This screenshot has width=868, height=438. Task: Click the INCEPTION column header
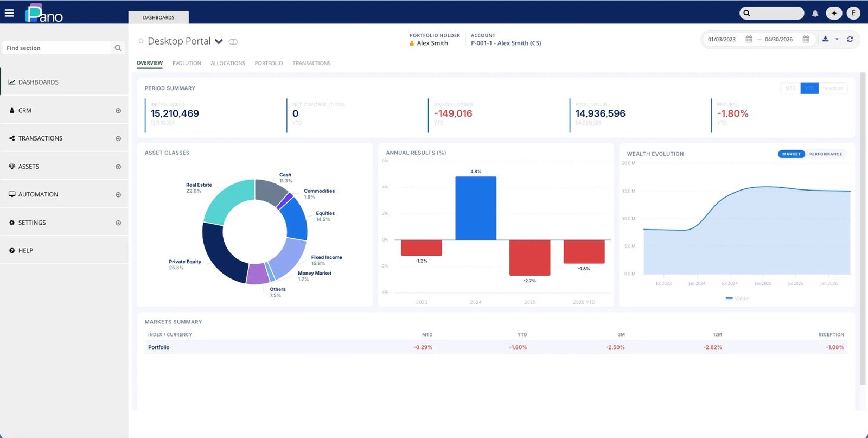click(831, 335)
